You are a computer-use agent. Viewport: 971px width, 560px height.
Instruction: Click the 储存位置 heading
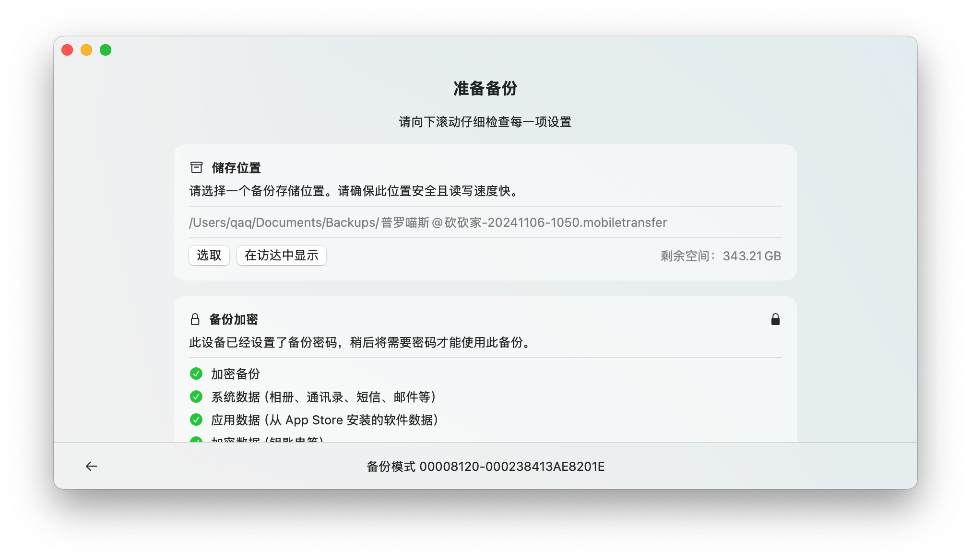tap(236, 168)
